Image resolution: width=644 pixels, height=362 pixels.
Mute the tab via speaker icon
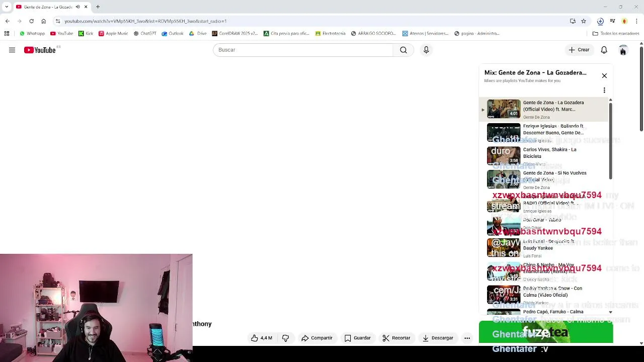77,7
